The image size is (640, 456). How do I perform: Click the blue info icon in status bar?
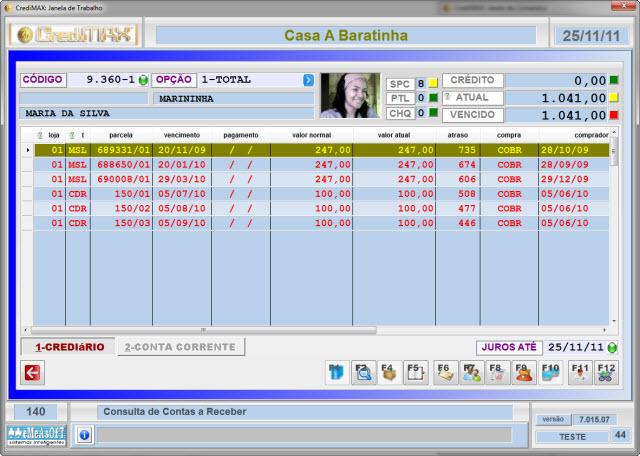click(84, 435)
